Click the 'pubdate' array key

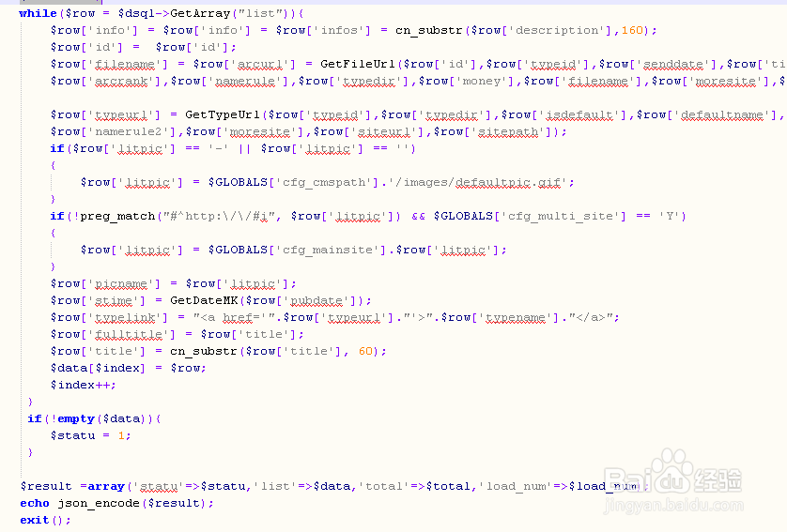click(316, 301)
